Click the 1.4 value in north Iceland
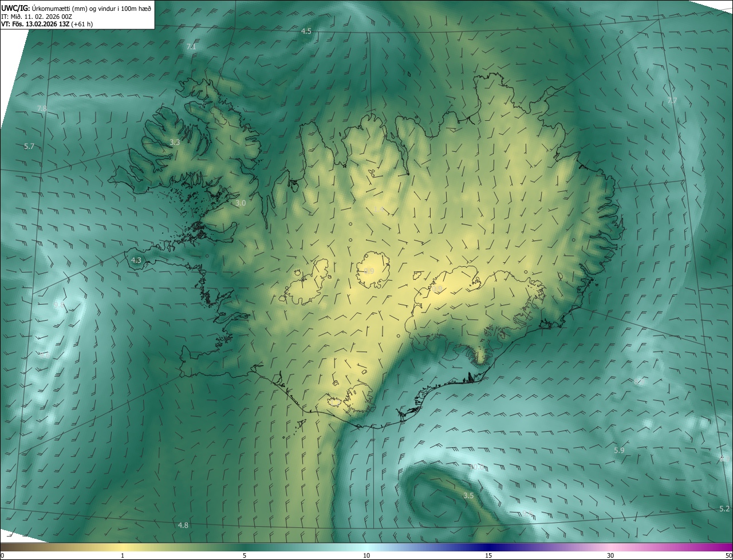This screenshot has width=733, height=560. pos(378,210)
